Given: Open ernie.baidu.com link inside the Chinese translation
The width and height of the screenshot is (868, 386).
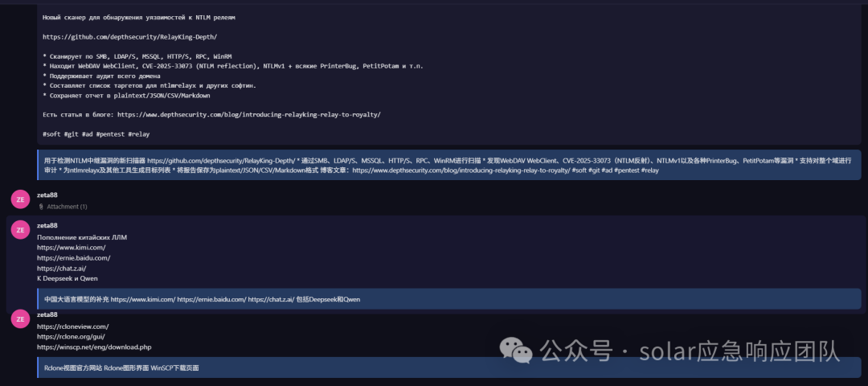Looking at the screenshot, I should (212, 300).
